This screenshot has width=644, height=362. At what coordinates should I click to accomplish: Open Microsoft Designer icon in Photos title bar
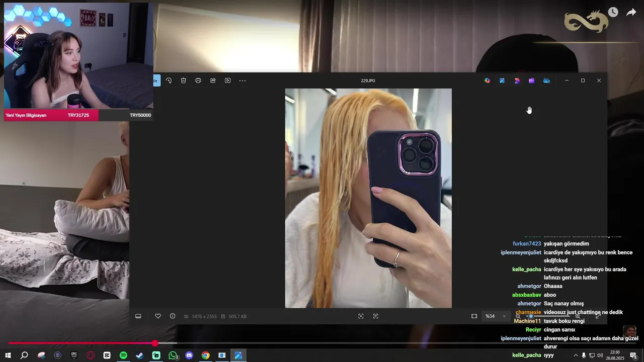517,80
